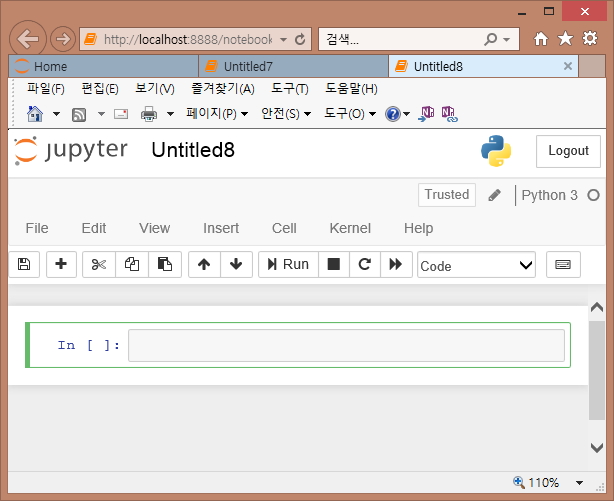Image resolution: width=614 pixels, height=501 pixels.
Task: Refresh the page icon in address bar
Action: pyautogui.click(x=300, y=39)
